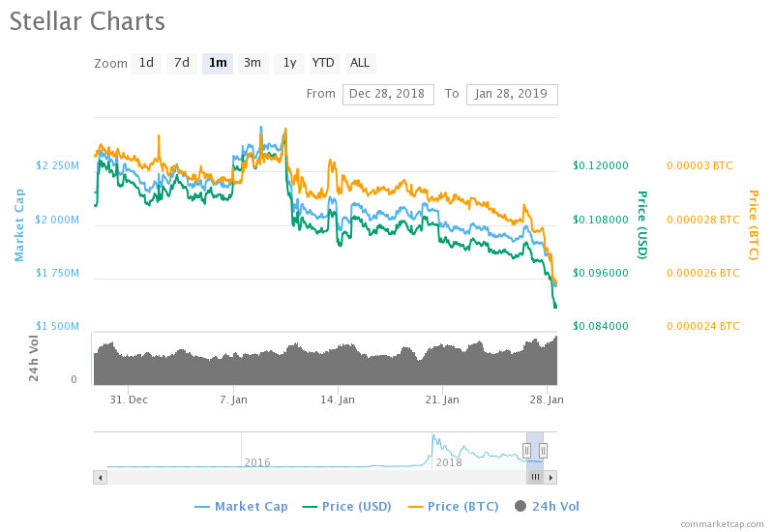Click the 0.000026 BTC axis label
The width and height of the screenshot is (774, 532).
pos(703,273)
